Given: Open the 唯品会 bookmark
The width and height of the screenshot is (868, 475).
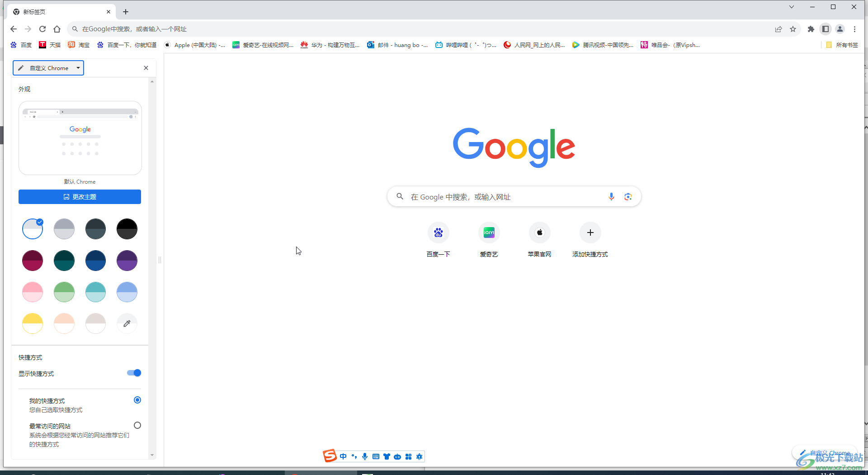Looking at the screenshot, I should 670,45.
